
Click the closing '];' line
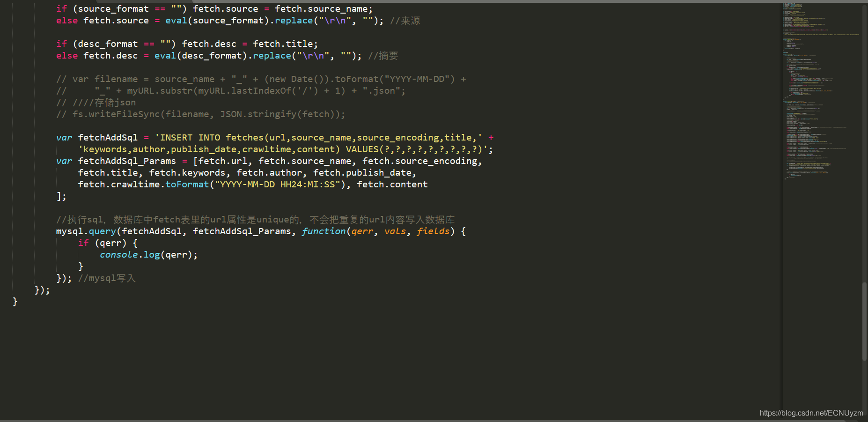tap(61, 196)
